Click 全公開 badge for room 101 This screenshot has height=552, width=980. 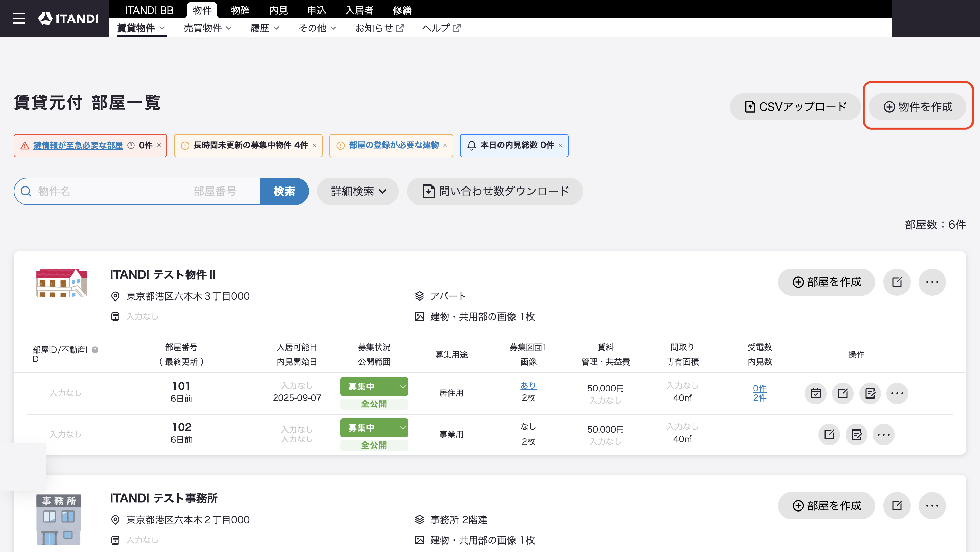pyautogui.click(x=374, y=404)
